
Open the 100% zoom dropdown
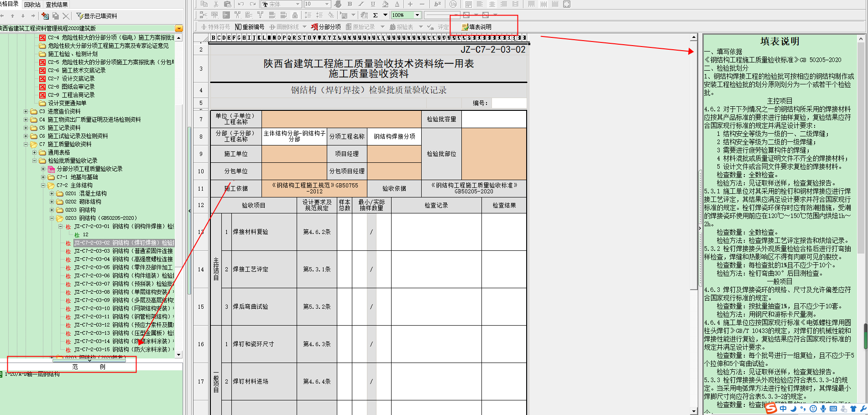pos(417,15)
